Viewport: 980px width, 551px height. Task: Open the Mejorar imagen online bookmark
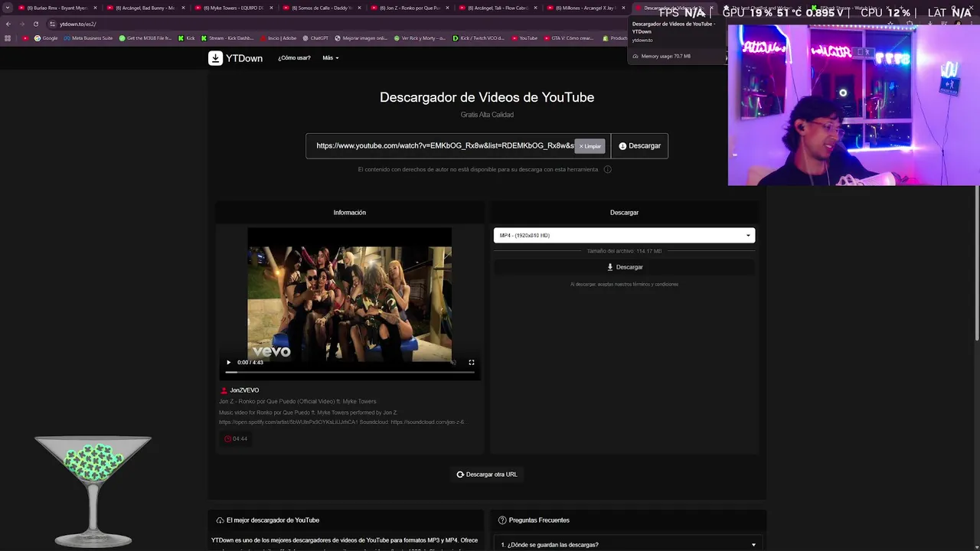pos(361,38)
